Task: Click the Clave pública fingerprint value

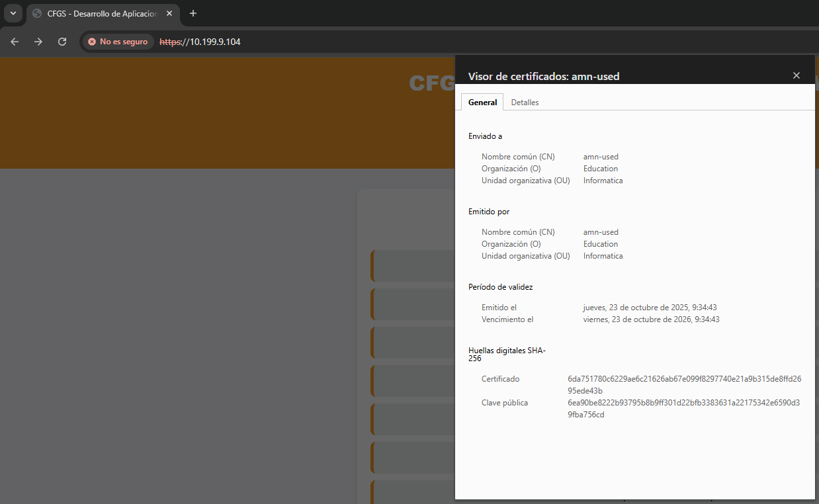Action: [684, 409]
